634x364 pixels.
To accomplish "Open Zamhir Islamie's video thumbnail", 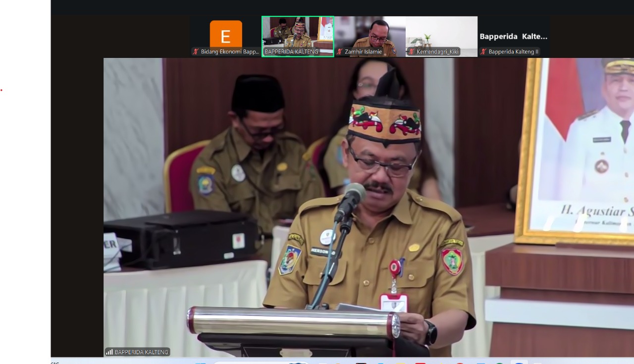I will pyautogui.click(x=370, y=33).
